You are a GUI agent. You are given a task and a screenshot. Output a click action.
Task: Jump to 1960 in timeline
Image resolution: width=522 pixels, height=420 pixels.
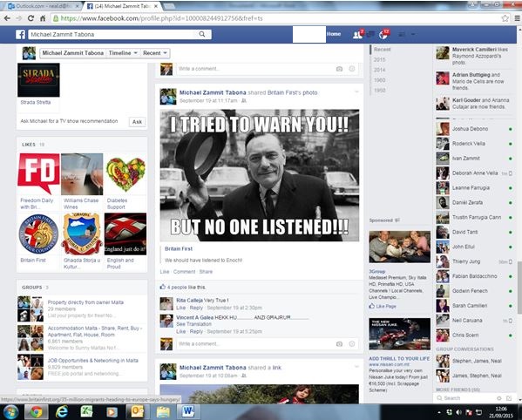click(x=379, y=80)
